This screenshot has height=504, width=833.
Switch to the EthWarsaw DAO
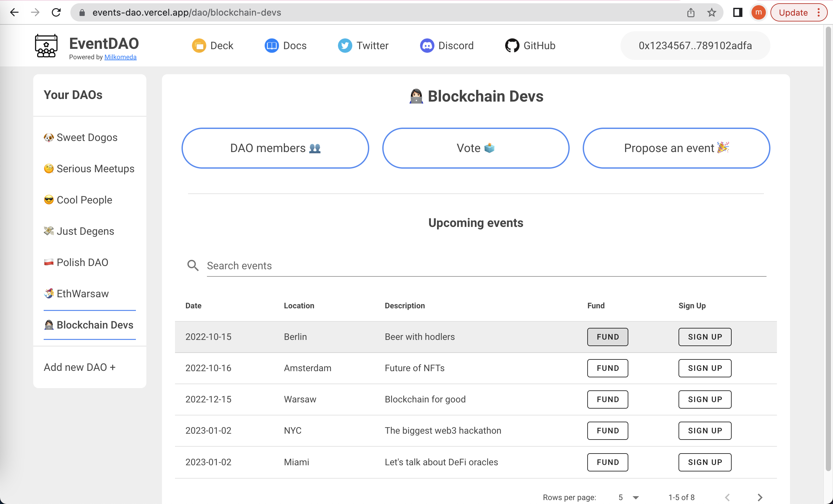click(82, 294)
